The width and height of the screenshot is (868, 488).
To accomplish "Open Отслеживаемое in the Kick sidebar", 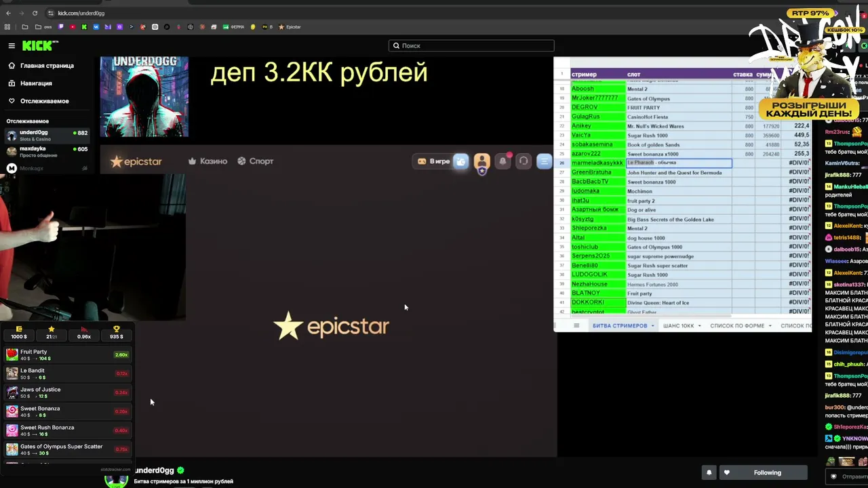I will point(38,101).
